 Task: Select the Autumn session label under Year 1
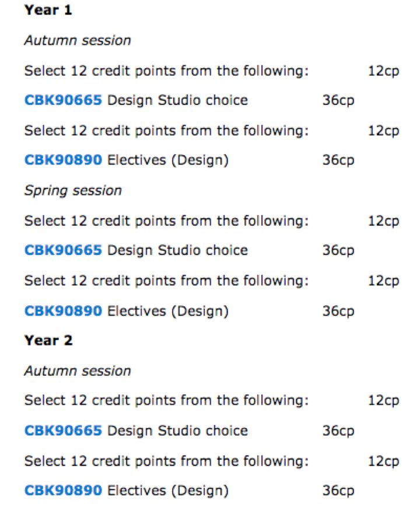point(78,40)
